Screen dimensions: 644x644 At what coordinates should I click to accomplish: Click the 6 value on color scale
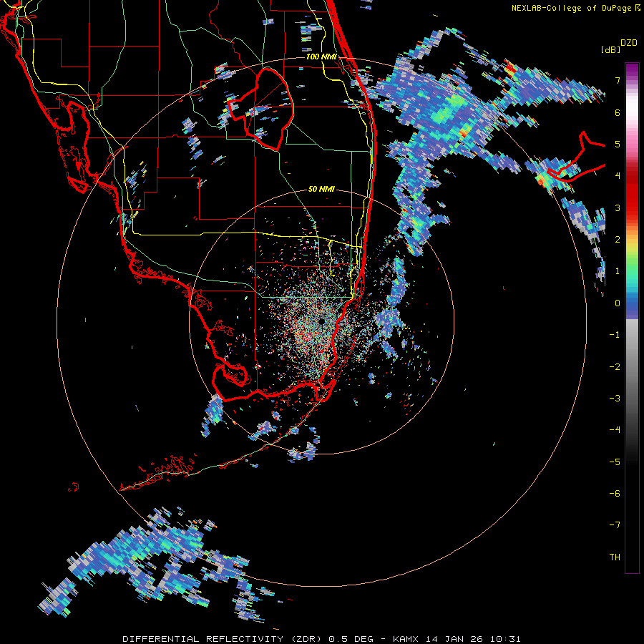click(618, 112)
